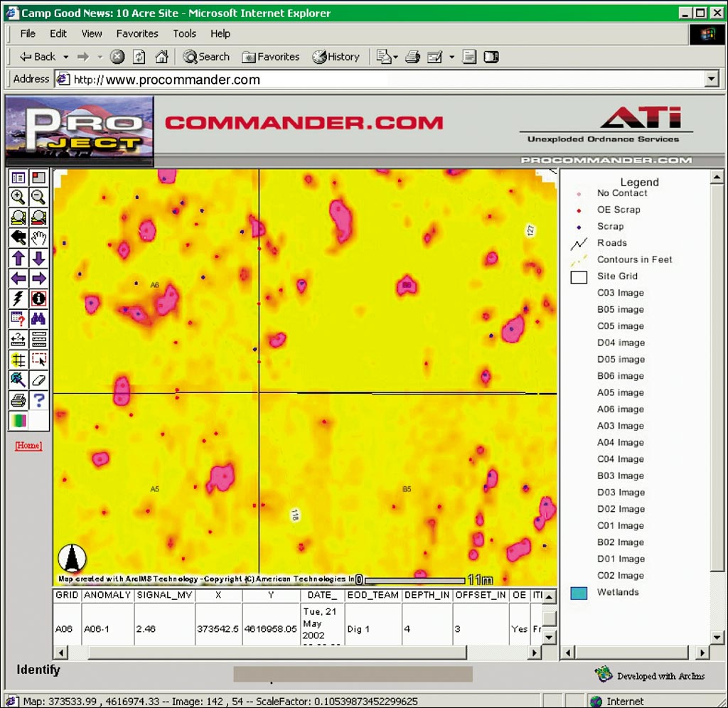Click legend horizontal scroll right arrow

pos(702,653)
